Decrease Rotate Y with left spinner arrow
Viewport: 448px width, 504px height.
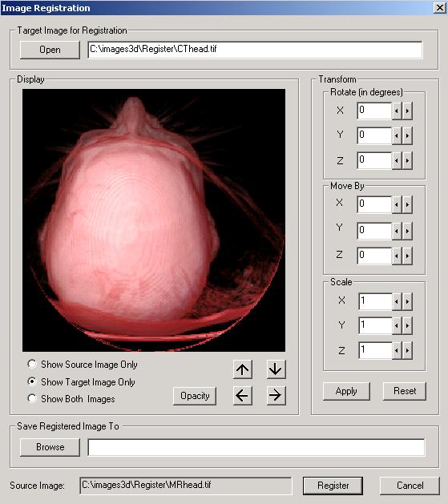(x=397, y=135)
